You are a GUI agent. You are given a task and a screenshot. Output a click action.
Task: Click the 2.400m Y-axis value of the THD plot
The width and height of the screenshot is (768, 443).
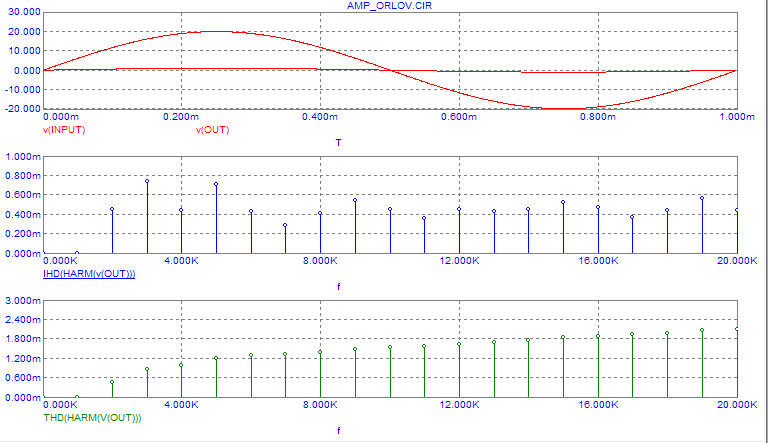pyautogui.click(x=23, y=320)
